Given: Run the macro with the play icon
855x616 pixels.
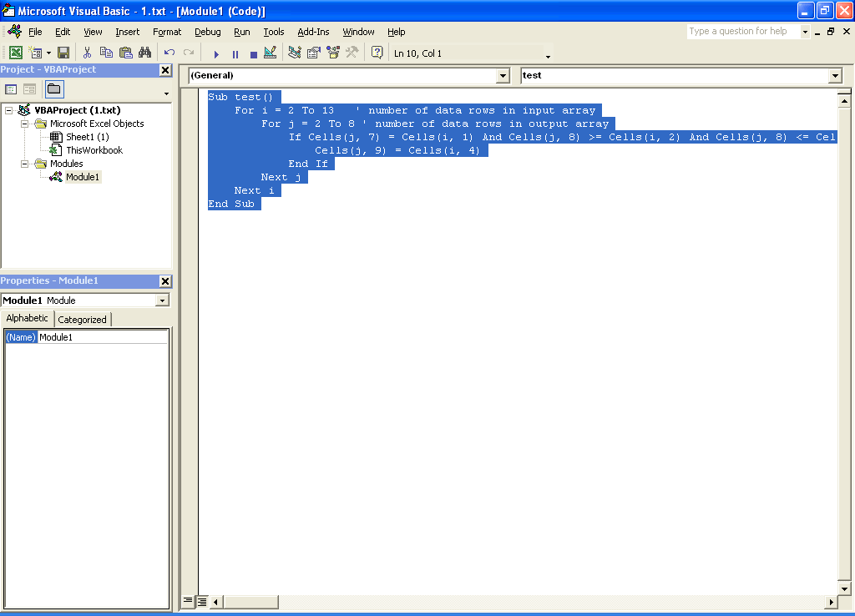Looking at the screenshot, I should pos(216,54).
